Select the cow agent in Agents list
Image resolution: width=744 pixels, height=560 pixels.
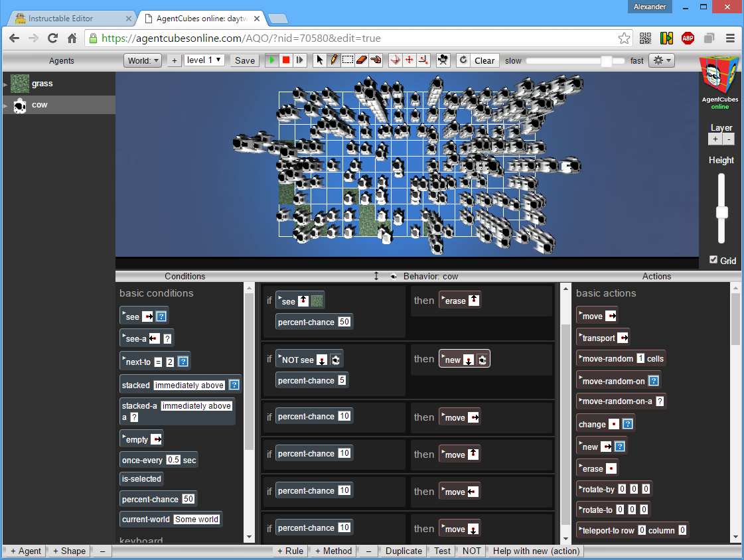[x=59, y=105]
